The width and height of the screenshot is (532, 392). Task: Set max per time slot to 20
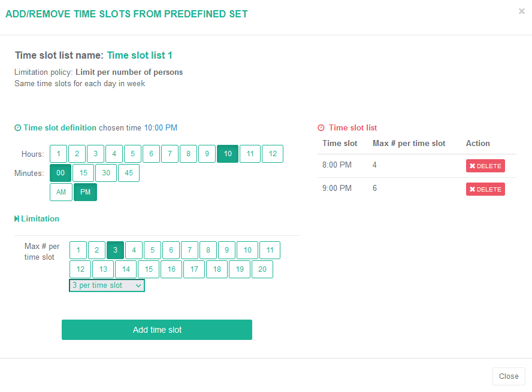pos(262,269)
